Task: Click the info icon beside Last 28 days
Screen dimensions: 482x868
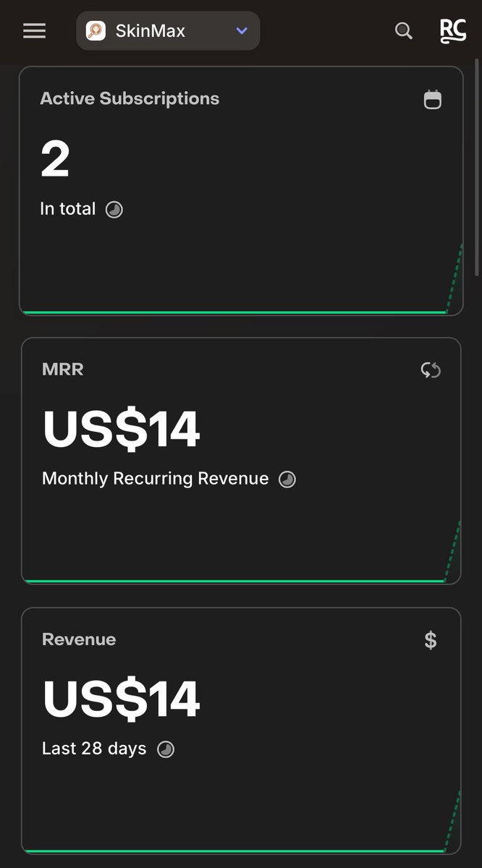Action: [166, 749]
